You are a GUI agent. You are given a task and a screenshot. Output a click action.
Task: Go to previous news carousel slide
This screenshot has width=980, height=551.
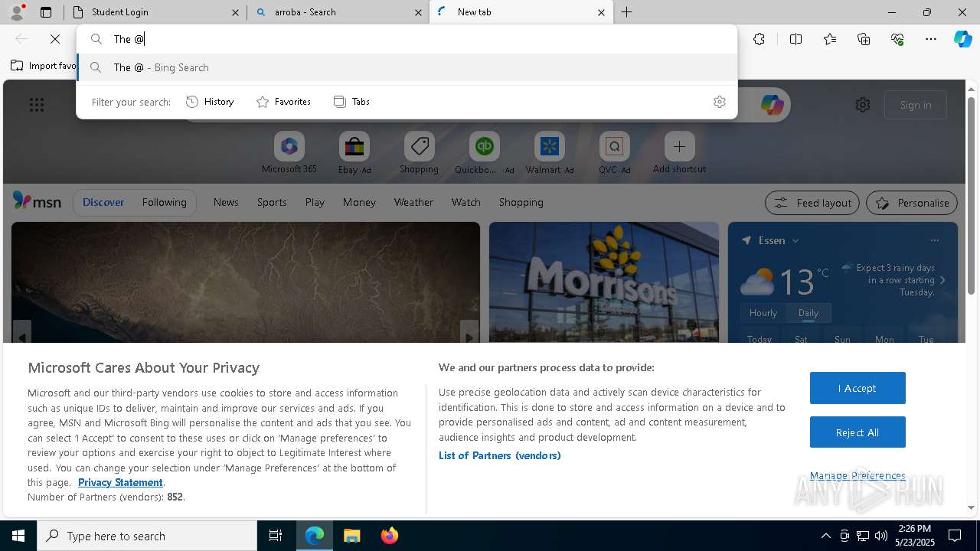click(22, 337)
